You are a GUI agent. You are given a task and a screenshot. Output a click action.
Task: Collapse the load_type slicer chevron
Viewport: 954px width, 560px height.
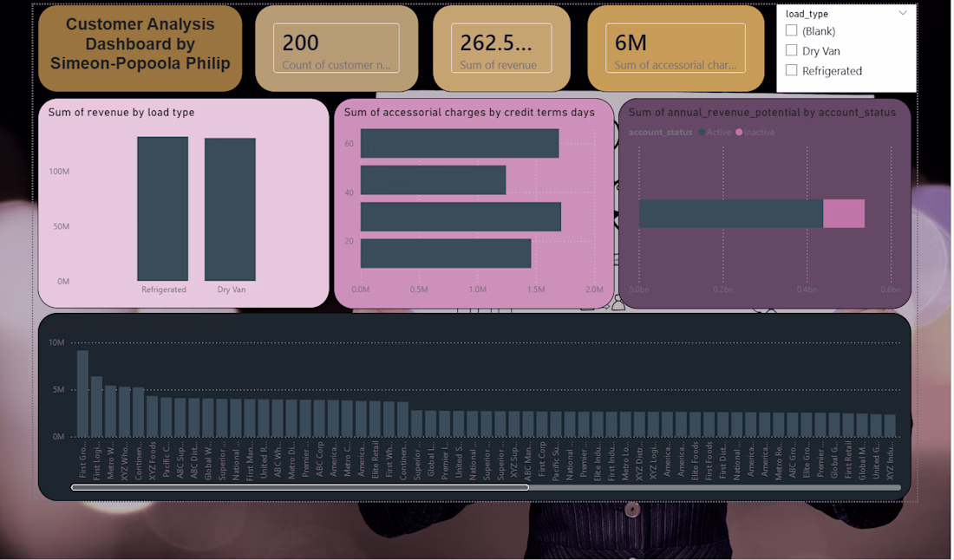coord(903,13)
